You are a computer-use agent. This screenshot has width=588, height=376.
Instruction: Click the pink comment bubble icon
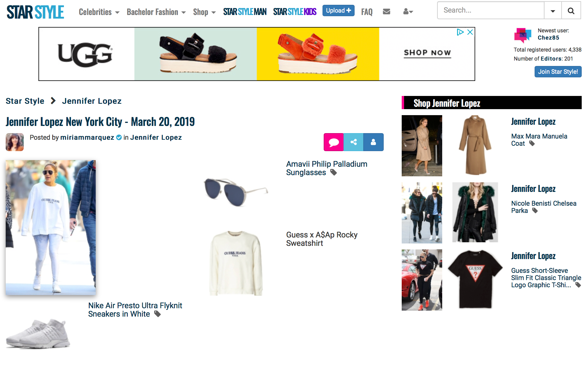point(334,142)
